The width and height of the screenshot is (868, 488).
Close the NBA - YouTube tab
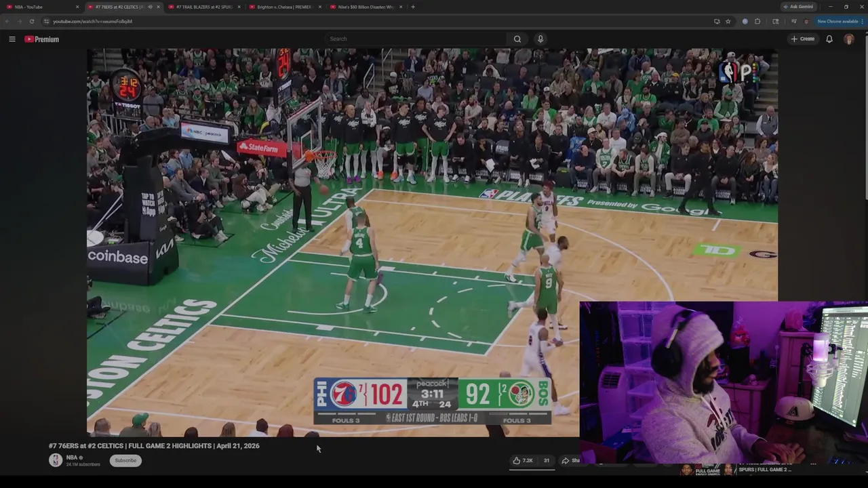[77, 7]
